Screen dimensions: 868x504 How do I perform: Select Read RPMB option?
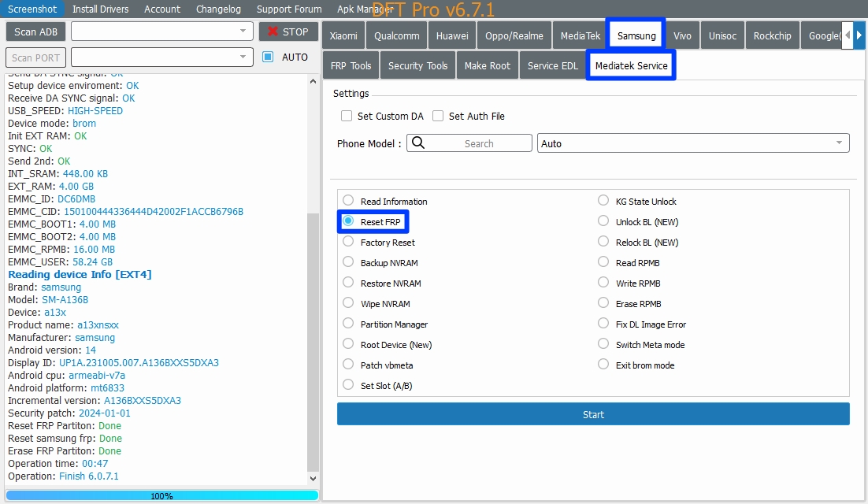[x=603, y=261]
